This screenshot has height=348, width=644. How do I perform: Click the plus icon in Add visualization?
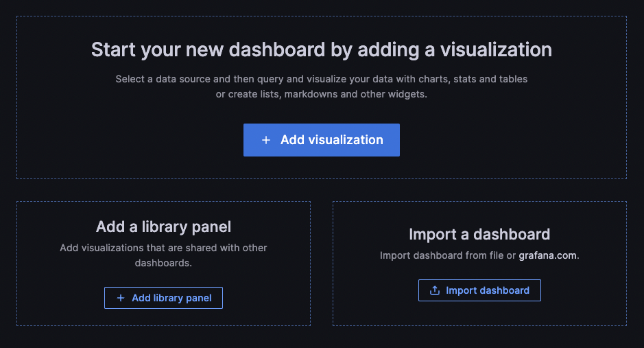266,140
